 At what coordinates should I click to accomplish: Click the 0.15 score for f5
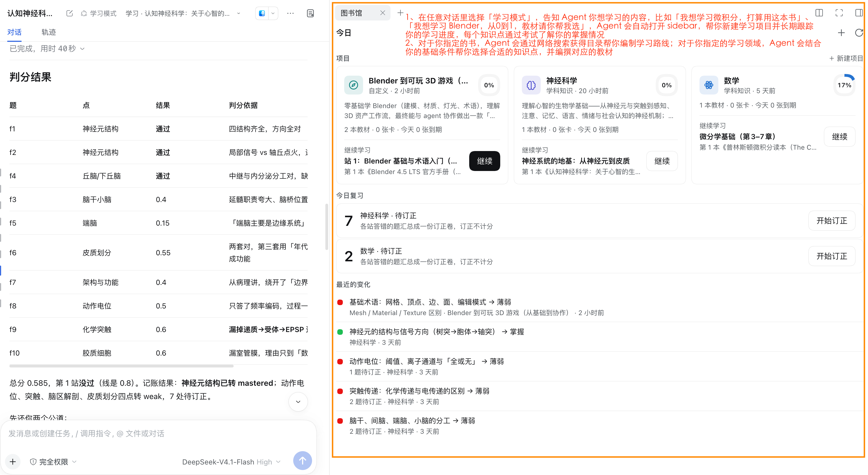pos(162,223)
